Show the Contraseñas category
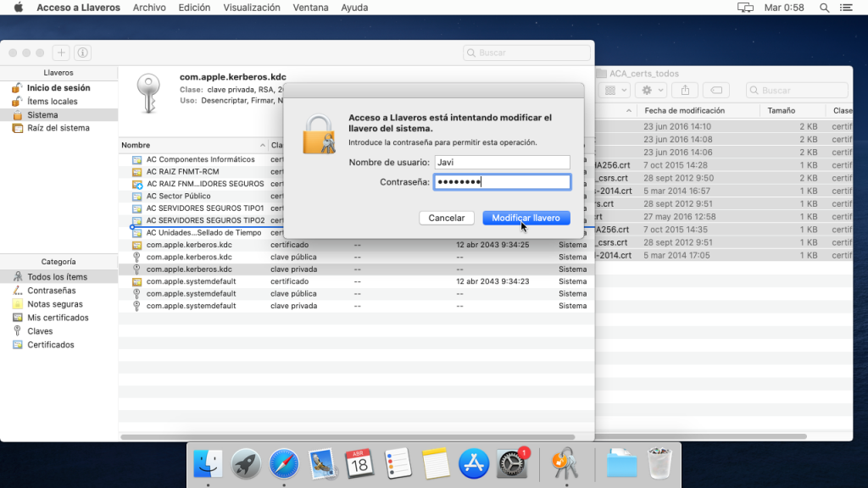 point(58,291)
